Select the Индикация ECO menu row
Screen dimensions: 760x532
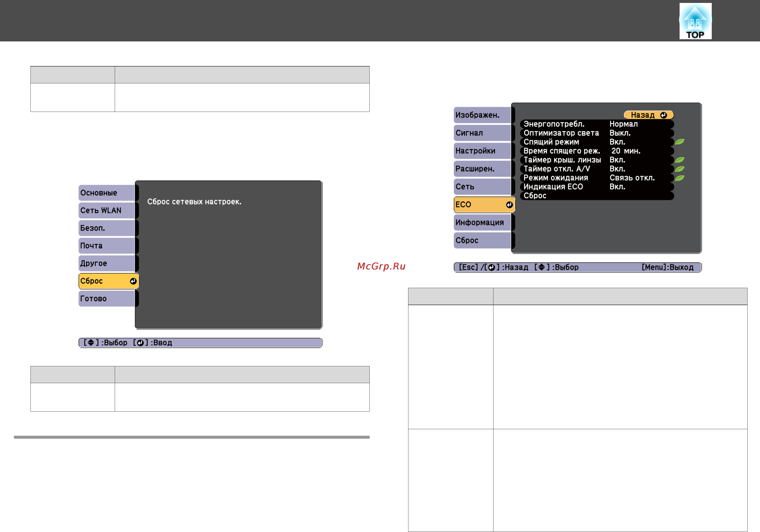[597, 186]
